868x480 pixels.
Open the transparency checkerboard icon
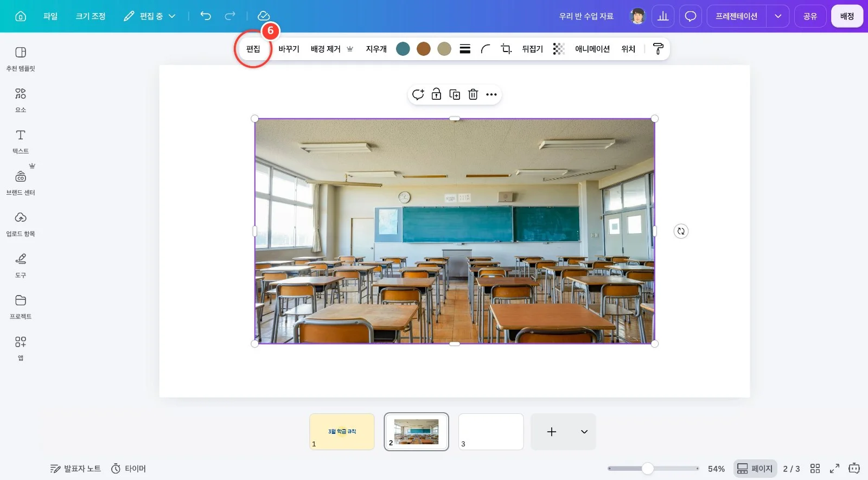[559, 49]
